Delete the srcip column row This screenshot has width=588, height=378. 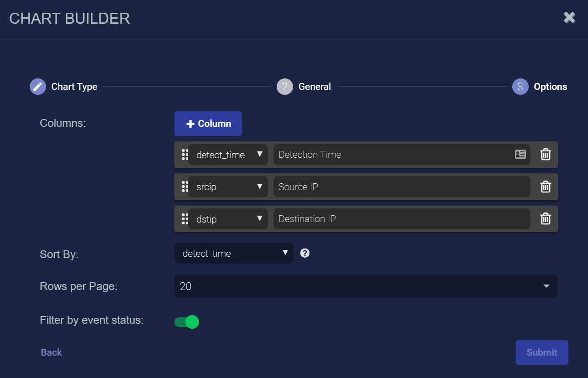(545, 187)
